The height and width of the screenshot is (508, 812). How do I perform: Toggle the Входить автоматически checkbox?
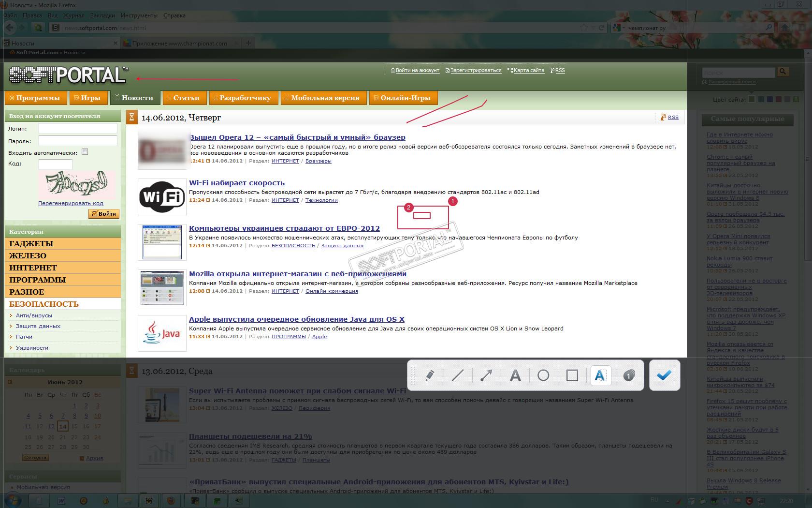(85, 152)
